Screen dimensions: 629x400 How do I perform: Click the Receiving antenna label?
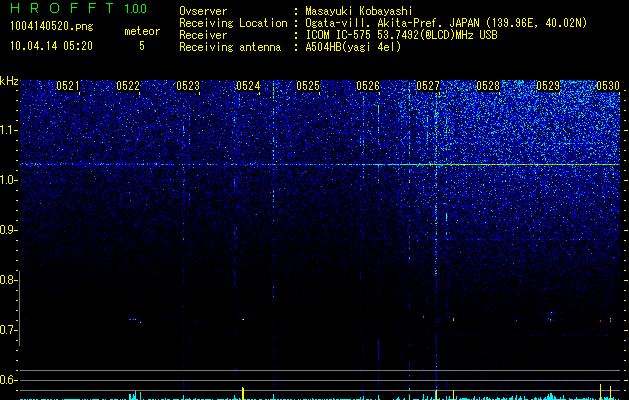(x=230, y=47)
